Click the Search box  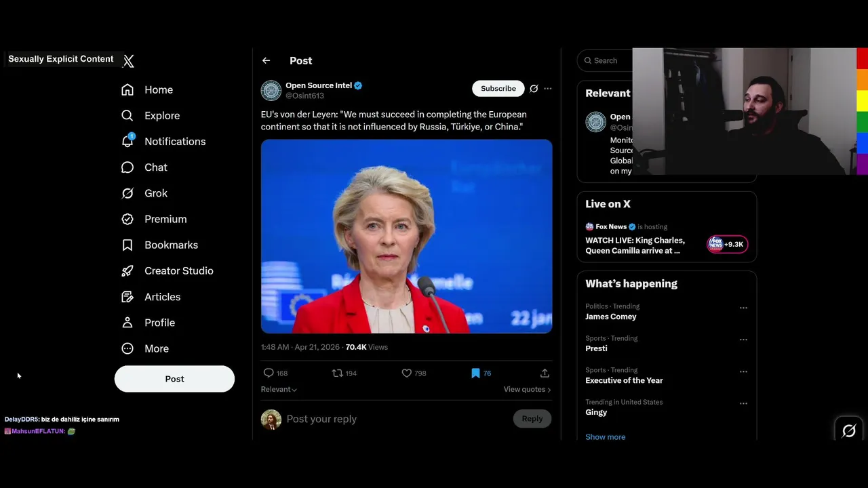click(606, 60)
